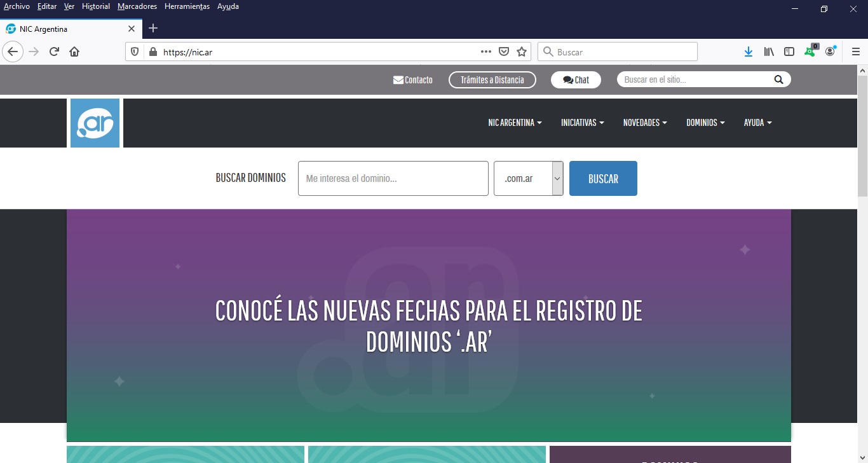The height and width of the screenshot is (463, 868).
Task: Click the banner headline about nuevas fechas
Action: (429, 326)
